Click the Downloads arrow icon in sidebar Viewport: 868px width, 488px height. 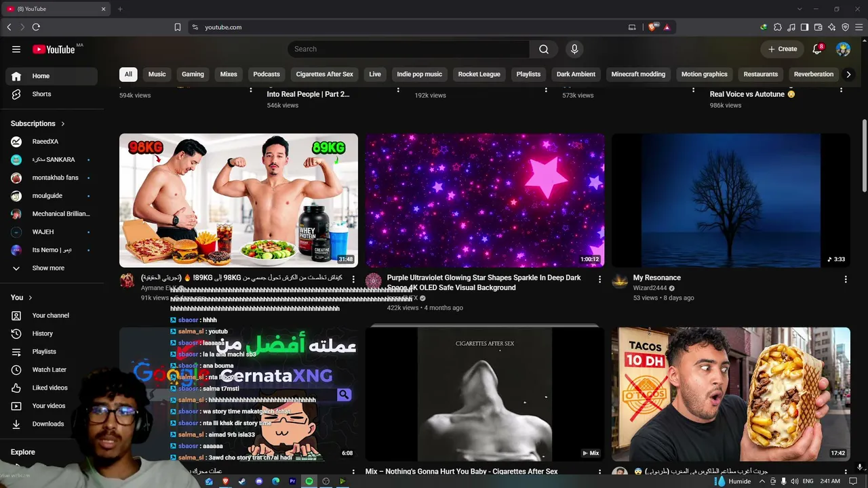point(16,424)
